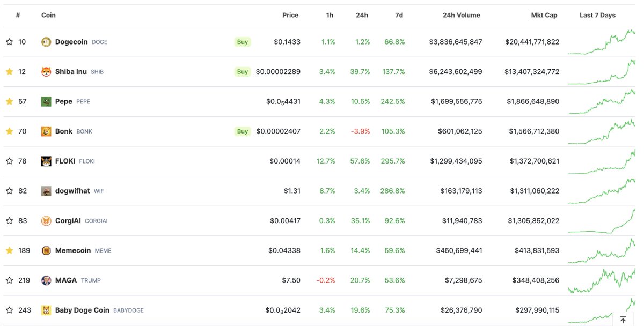Viewport: 644px width, 326px height.
Task: Unstar Memecoin row
Action: (x=9, y=250)
